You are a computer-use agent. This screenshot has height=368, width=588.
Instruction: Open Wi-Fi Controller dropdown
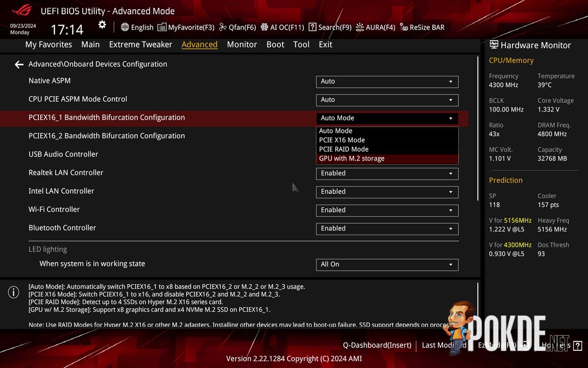pos(387,210)
